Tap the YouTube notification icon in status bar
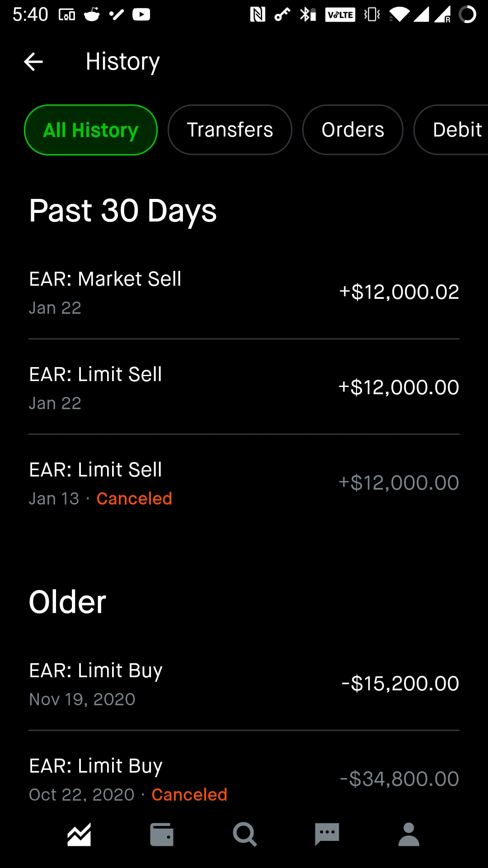The image size is (488, 868). click(x=141, y=14)
